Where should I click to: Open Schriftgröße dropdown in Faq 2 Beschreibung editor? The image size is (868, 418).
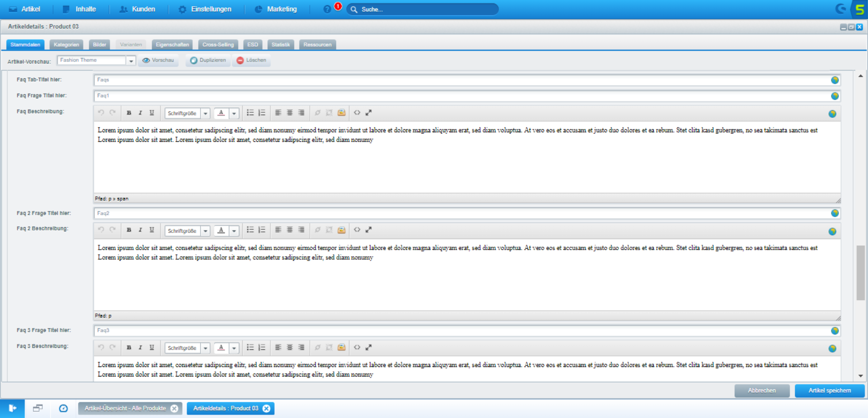[205, 231]
